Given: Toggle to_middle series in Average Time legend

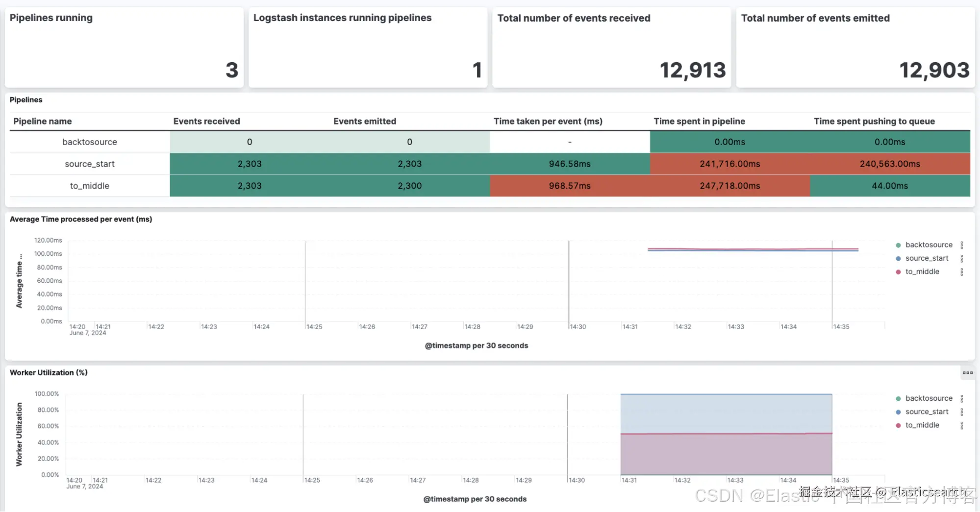Looking at the screenshot, I should (x=922, y=271).
